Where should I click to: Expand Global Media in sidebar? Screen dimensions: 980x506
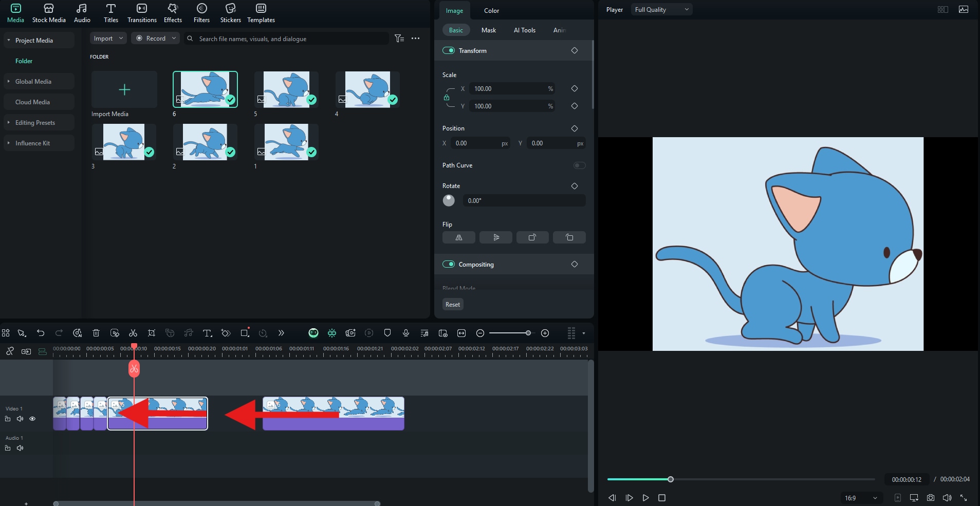[9, 81]
